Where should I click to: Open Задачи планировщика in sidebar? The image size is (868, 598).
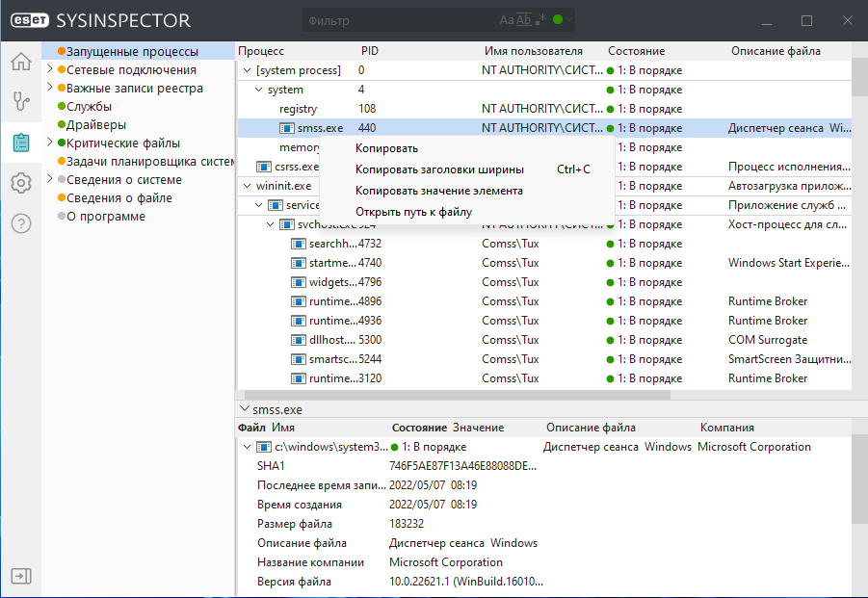click(x=150, y=162)
